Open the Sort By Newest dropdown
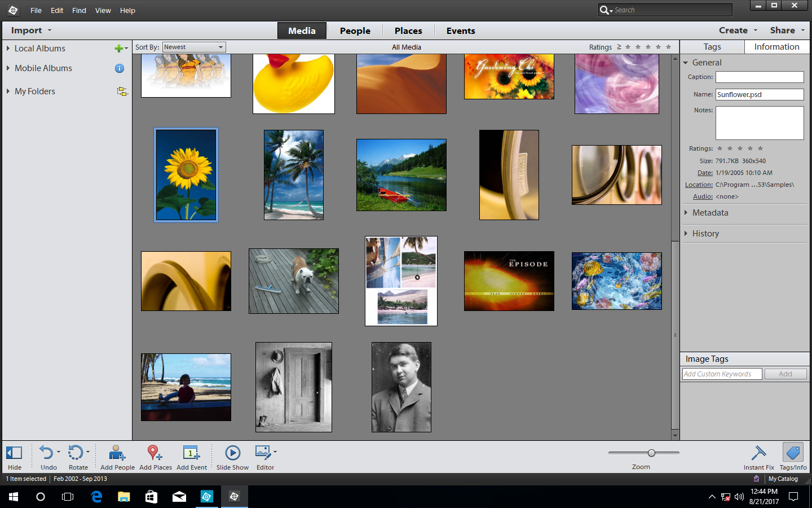Viewport: 812px width, 508px height. coord(194,47)
